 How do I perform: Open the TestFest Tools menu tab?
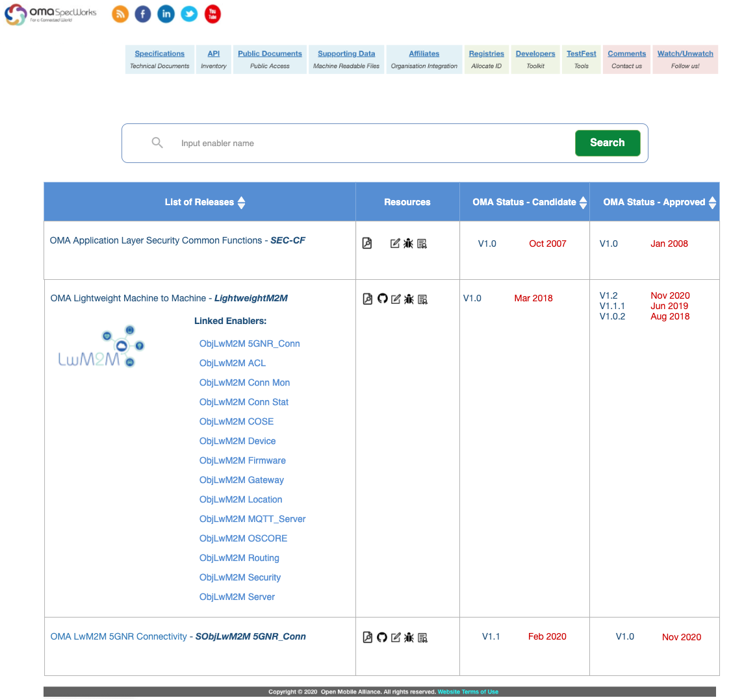pos(582,59)
